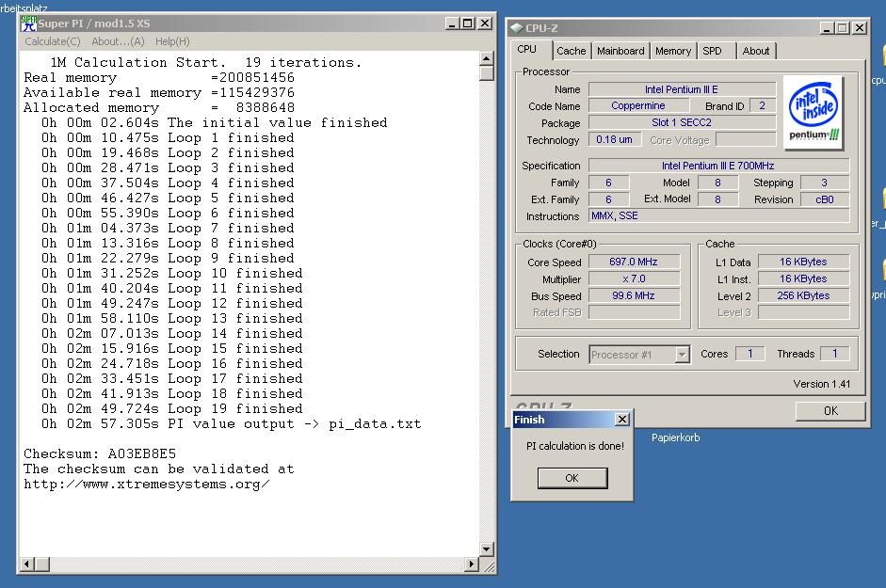
Task: Click the L1 Data value '16 KBytes'
Action: [803, 262]
